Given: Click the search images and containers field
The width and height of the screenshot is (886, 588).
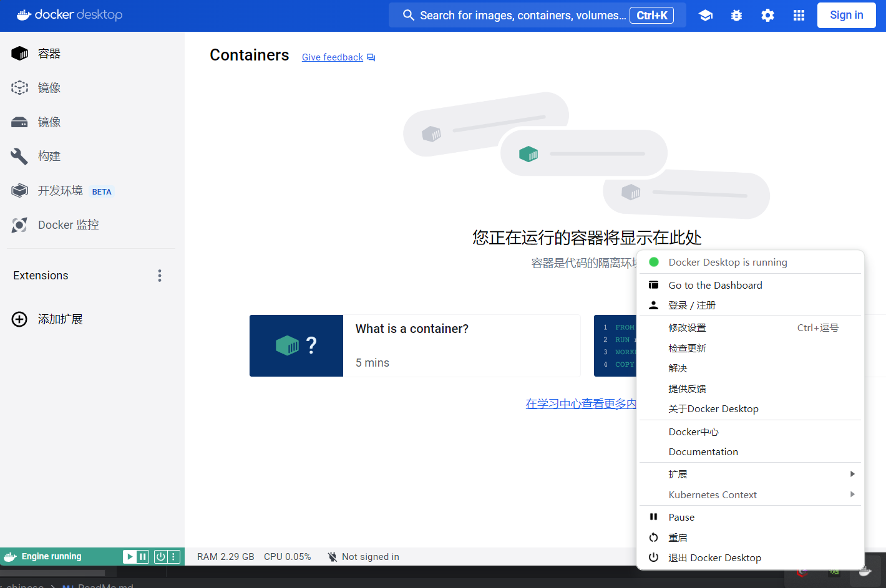Looking at the screenshot, I should point(523,16).
